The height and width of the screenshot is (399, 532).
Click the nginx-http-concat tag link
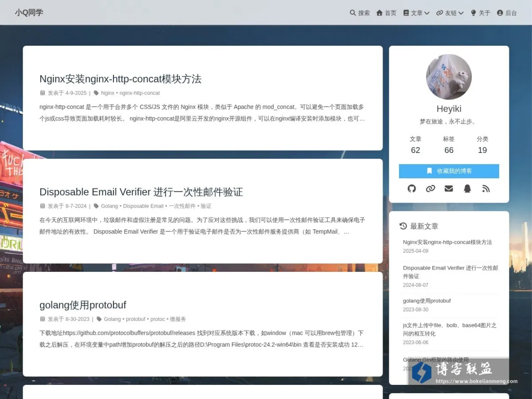coord(140,93)
